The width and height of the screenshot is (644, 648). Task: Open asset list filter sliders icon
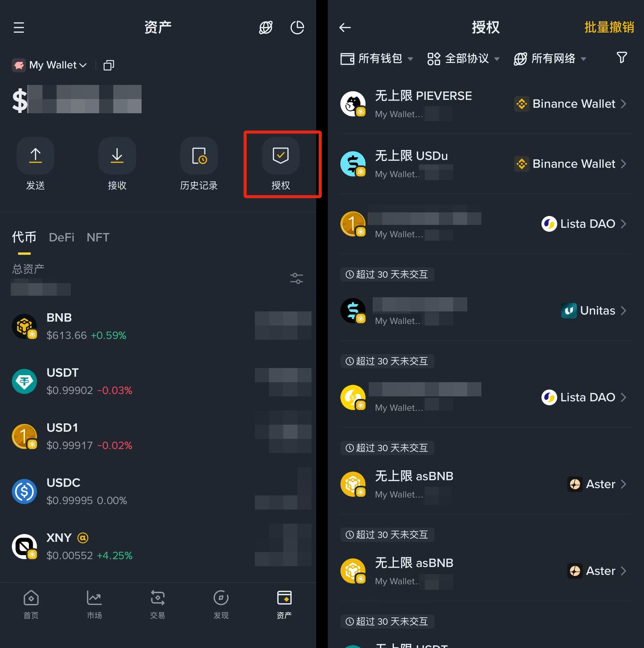(297, 278)
